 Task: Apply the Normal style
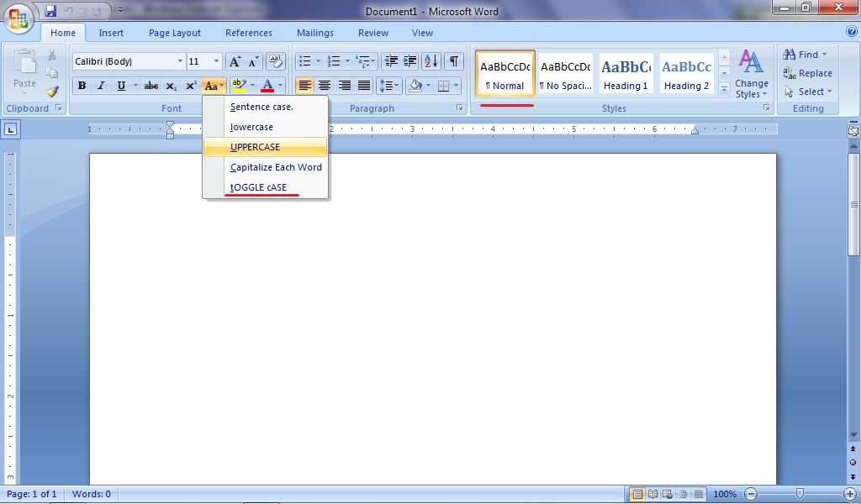(505, 73)
